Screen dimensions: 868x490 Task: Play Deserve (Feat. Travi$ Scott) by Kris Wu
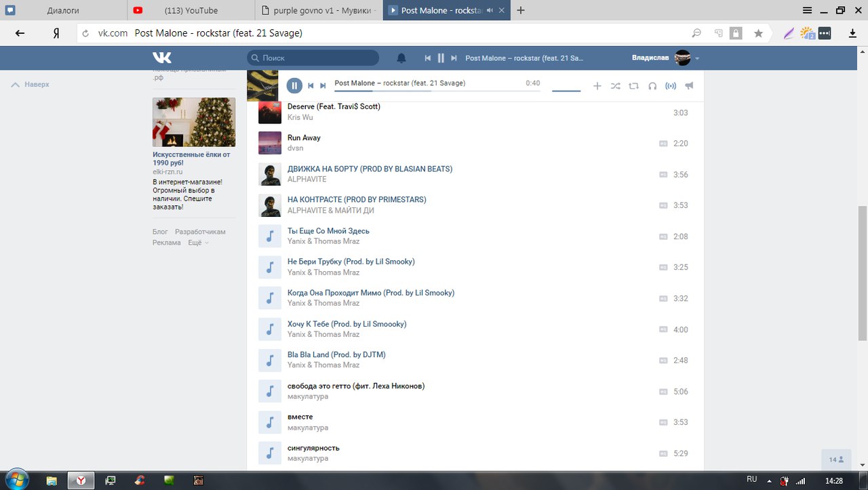[x=270, y=113]
